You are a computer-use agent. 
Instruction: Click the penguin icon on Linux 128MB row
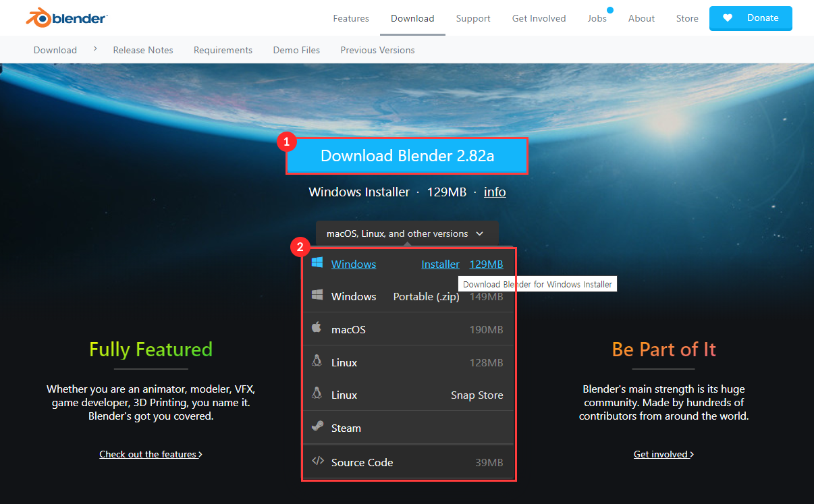[x=317, y=361]
